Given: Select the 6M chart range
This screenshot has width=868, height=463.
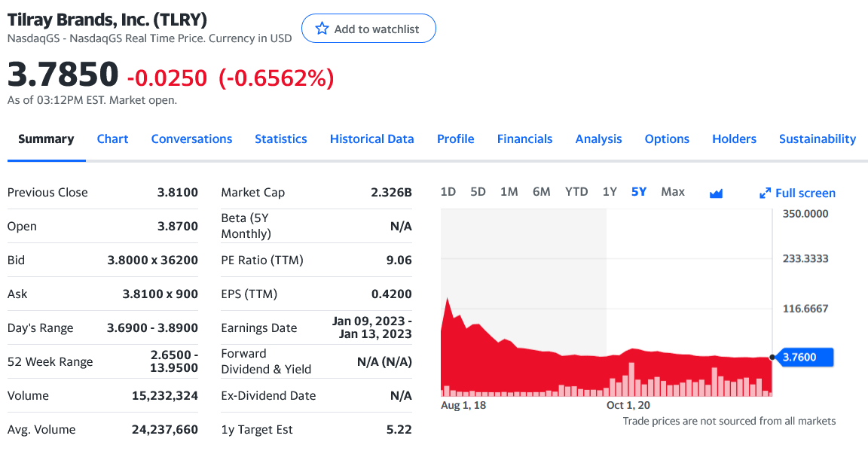Looking at the screenshot, I should point(542,192).
